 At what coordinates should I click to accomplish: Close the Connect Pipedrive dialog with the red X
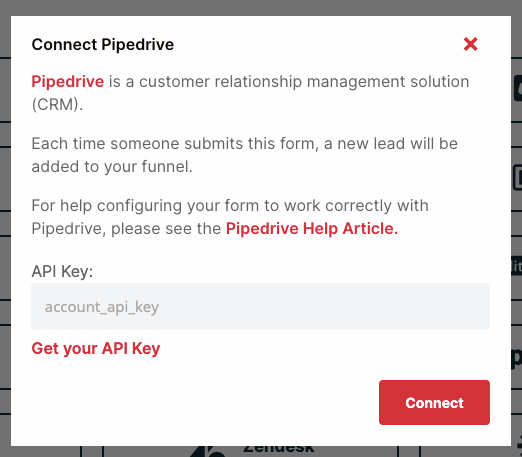pos(470,44)
